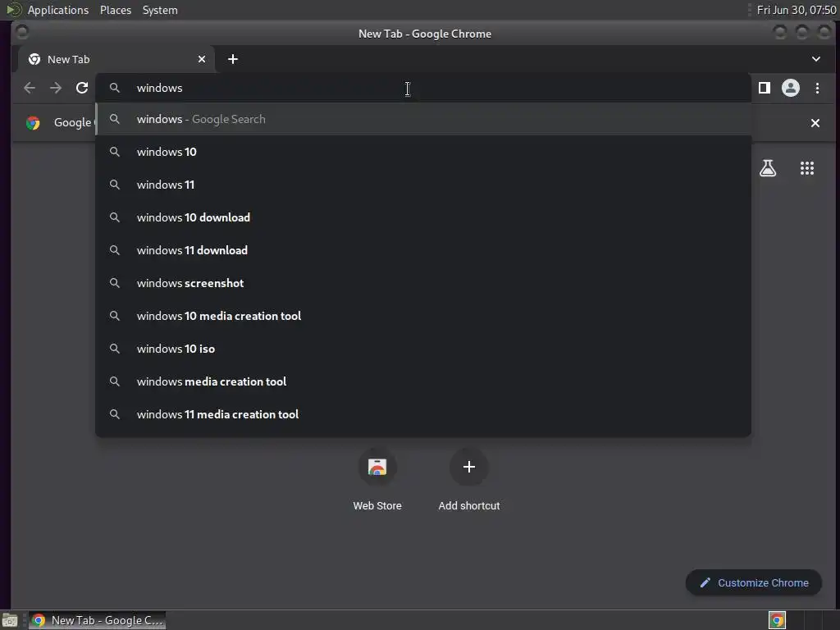
Task: Select 'windows - Google Search' suggestion
Action: [423, 119]
